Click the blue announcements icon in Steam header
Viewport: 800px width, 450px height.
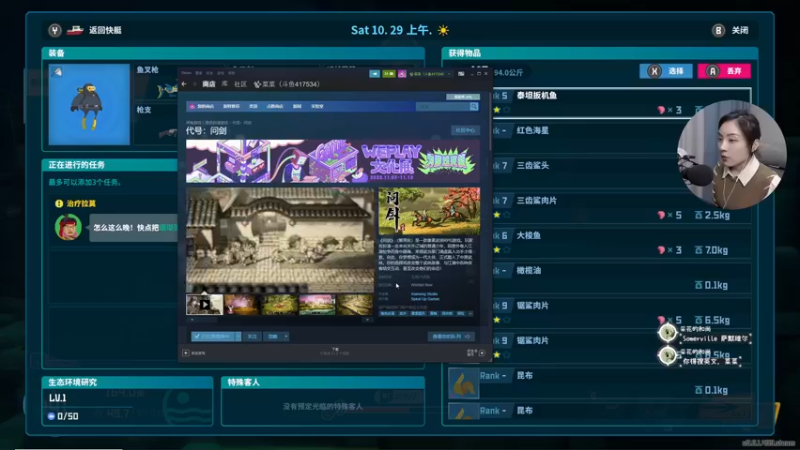click(374, 74)
